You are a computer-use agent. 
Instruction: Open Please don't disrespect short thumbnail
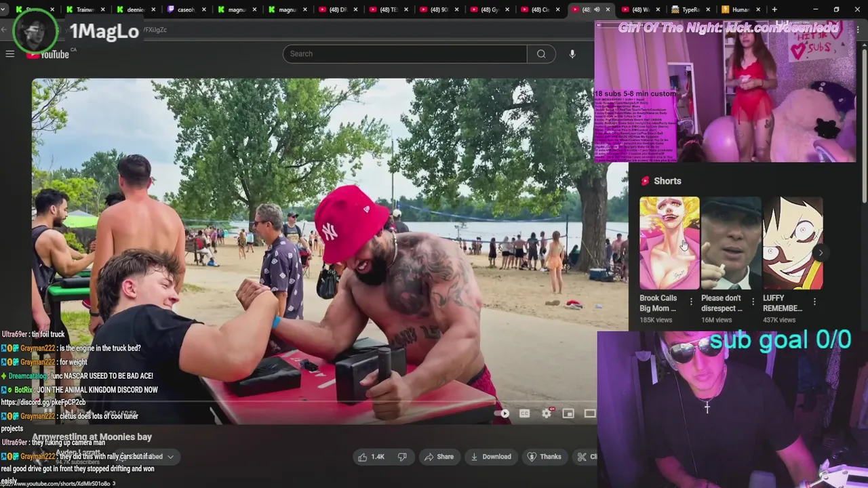click(x=731, y=243)
